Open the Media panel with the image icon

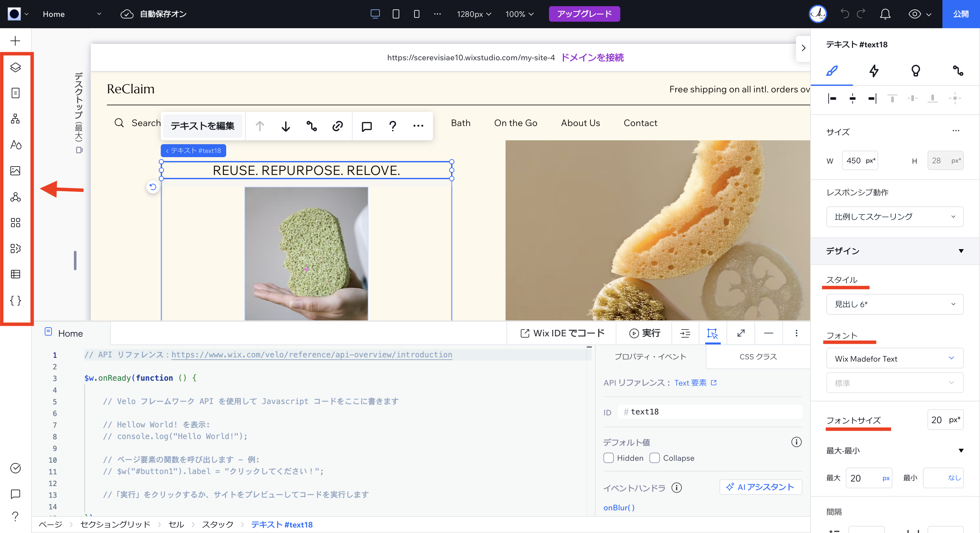pos(15,171)
